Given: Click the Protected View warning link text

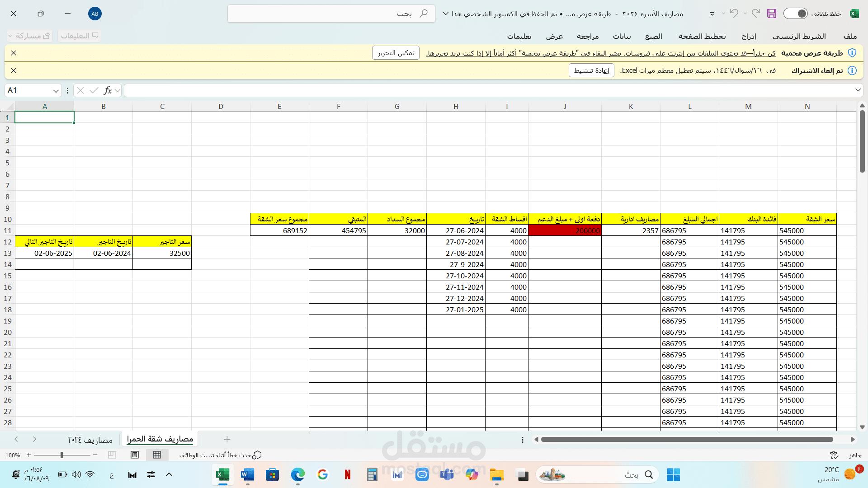Looking at the screenshot, I should 601,53.
